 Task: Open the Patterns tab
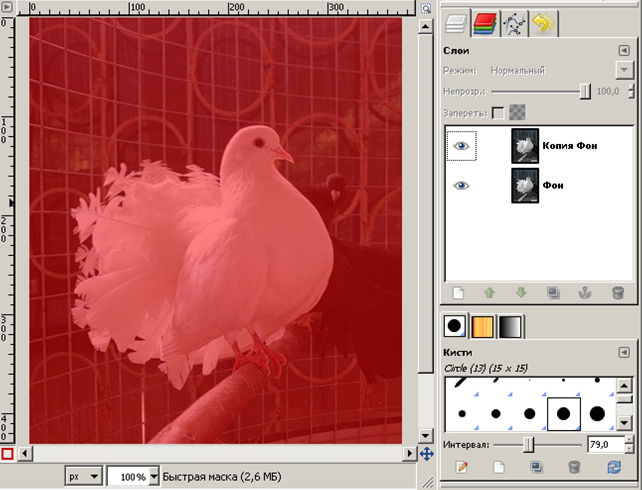[482, 326]
